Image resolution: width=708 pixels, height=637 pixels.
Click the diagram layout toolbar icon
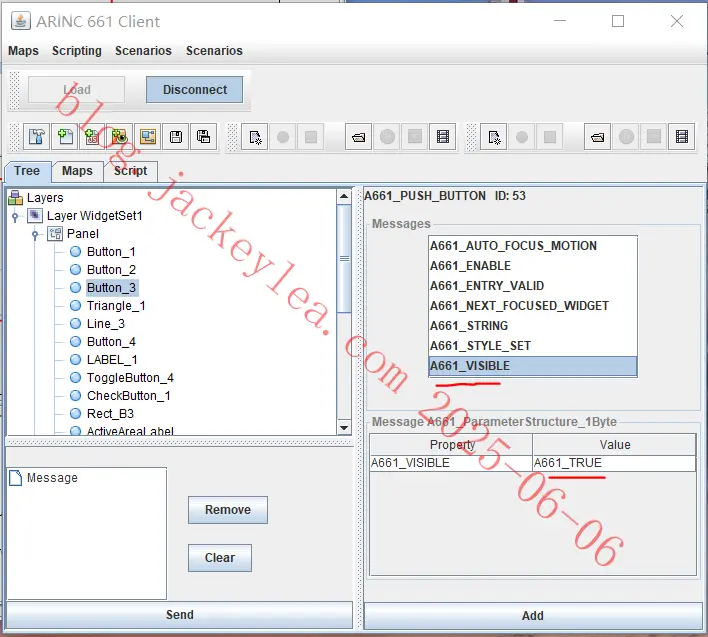148,136
